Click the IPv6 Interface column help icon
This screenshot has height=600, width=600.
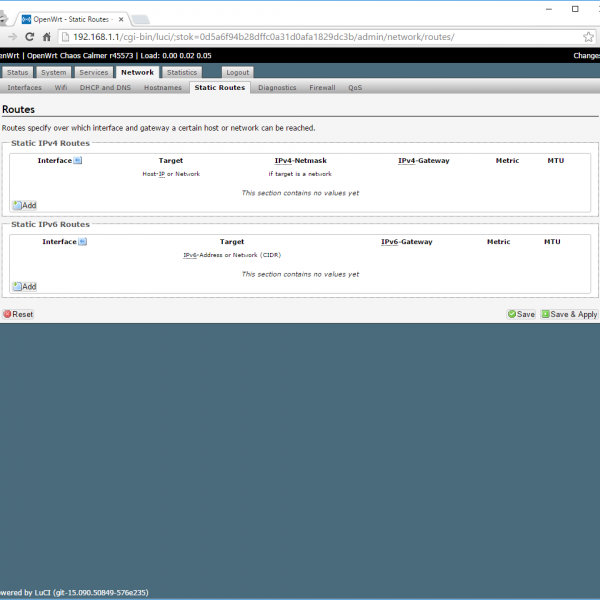[82, 242]
